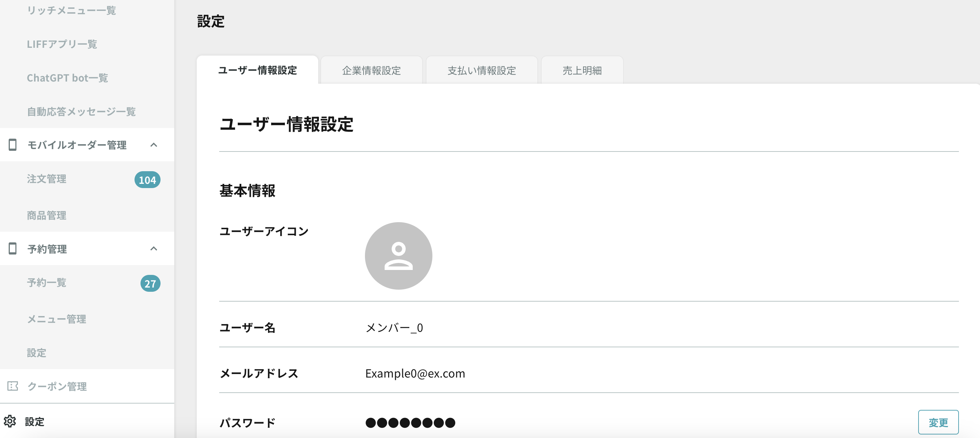Click the 104 order count badge
The width and height of the screenshot is (980, 438).
[x=147, y=180]
